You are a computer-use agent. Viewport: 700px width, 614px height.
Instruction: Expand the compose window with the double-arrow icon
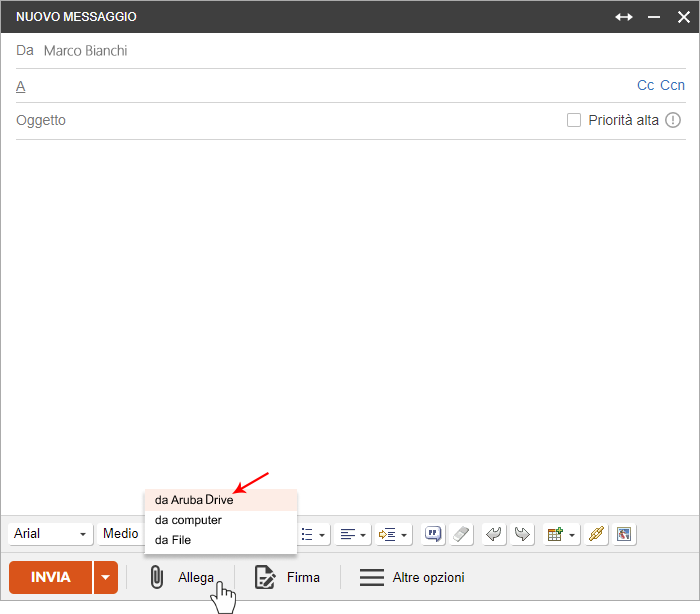coord(624,17)
